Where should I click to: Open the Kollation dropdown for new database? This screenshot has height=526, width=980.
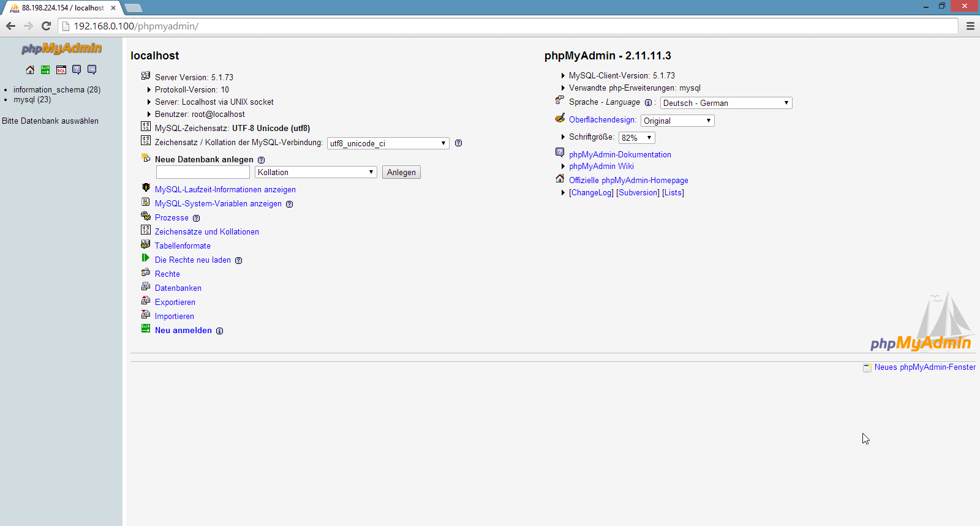coord(316,172)
